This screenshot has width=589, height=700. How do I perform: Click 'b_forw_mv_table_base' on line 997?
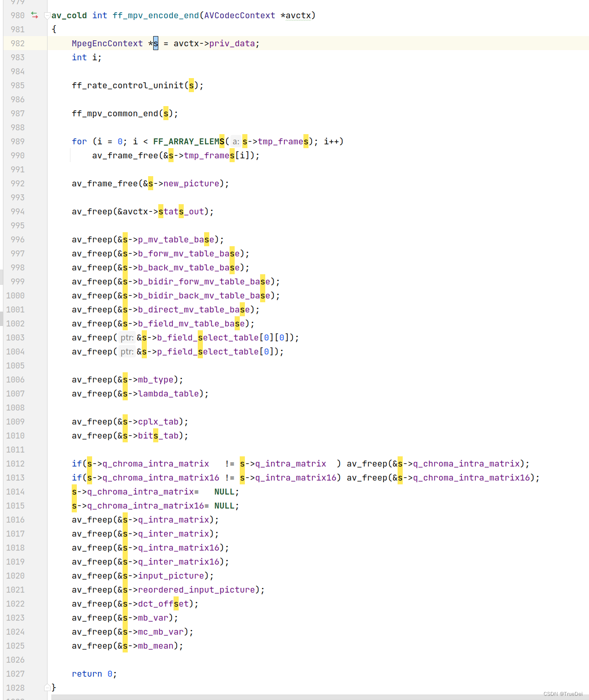(189, 253)
